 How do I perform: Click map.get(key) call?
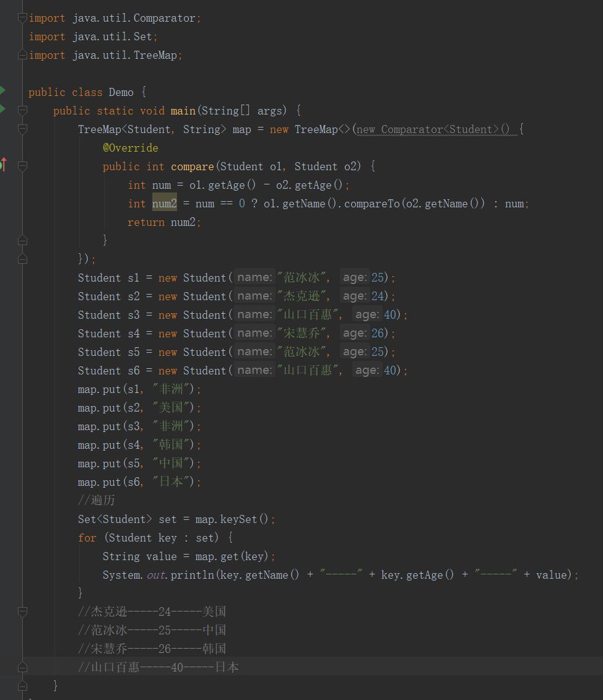click(232, 556)
